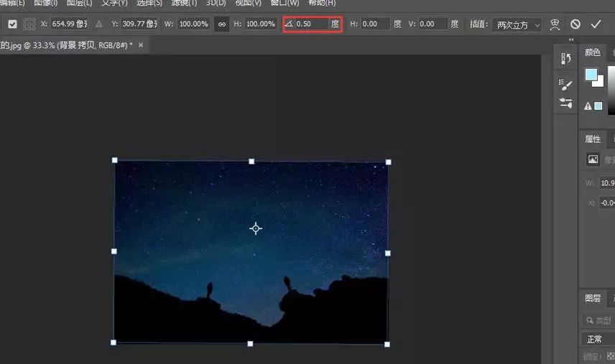Open the 正常 blend mode dropdown
The image size is (615, 364).
click(598, 339)
